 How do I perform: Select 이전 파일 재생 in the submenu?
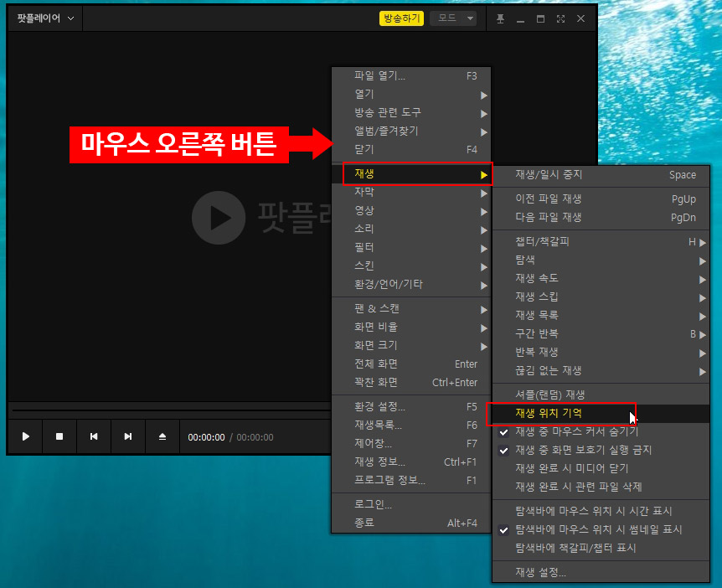click(x=601, y=199)
